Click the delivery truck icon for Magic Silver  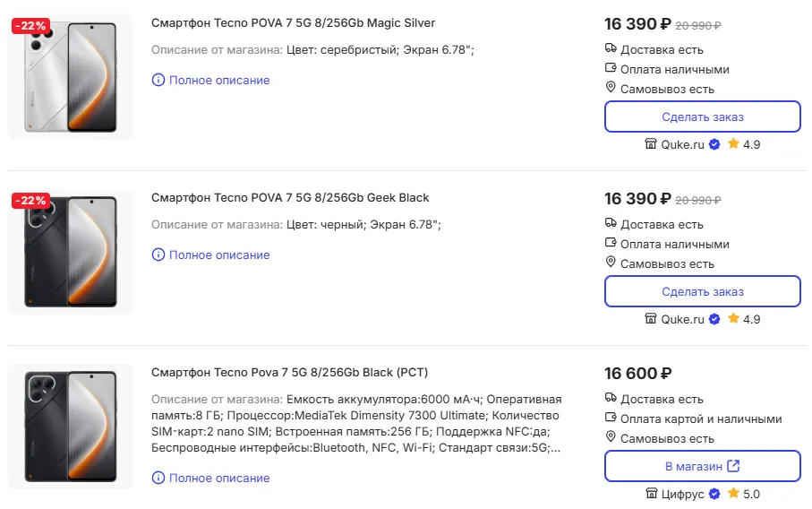(611, 49)
